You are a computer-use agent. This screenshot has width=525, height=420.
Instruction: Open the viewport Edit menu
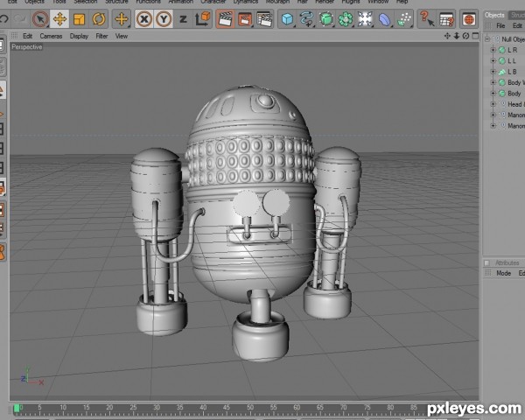point(27,36)
